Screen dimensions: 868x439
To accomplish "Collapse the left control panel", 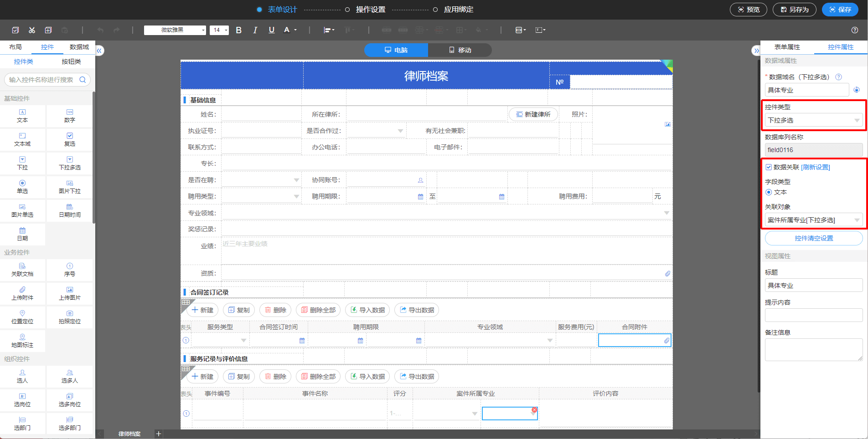I will coord(99,51).
